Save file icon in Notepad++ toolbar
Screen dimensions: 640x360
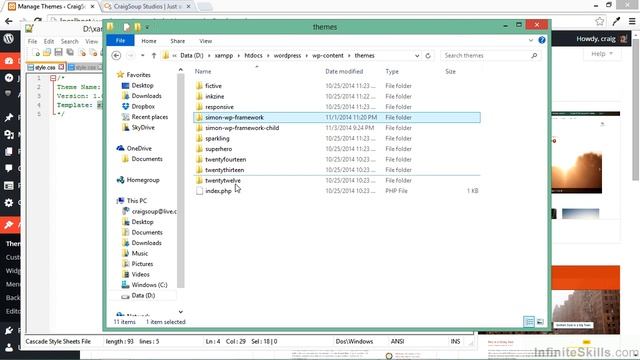(58, 52)
